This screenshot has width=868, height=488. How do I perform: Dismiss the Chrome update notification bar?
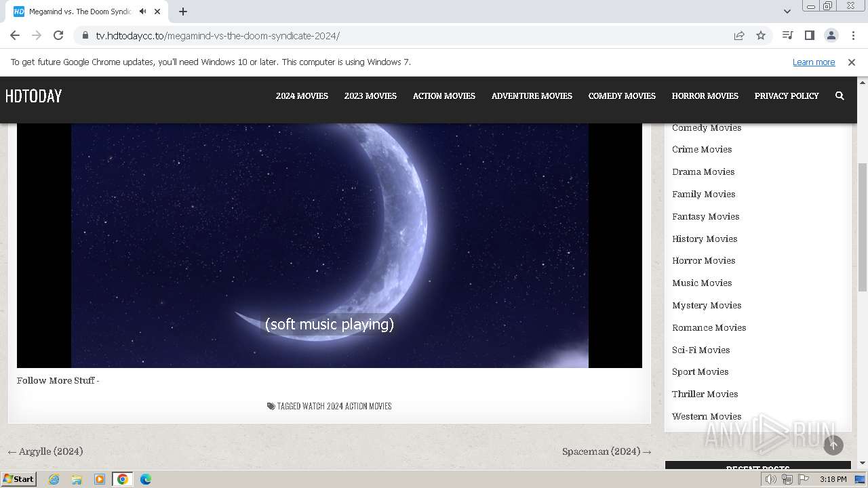[x=852, y=62]
